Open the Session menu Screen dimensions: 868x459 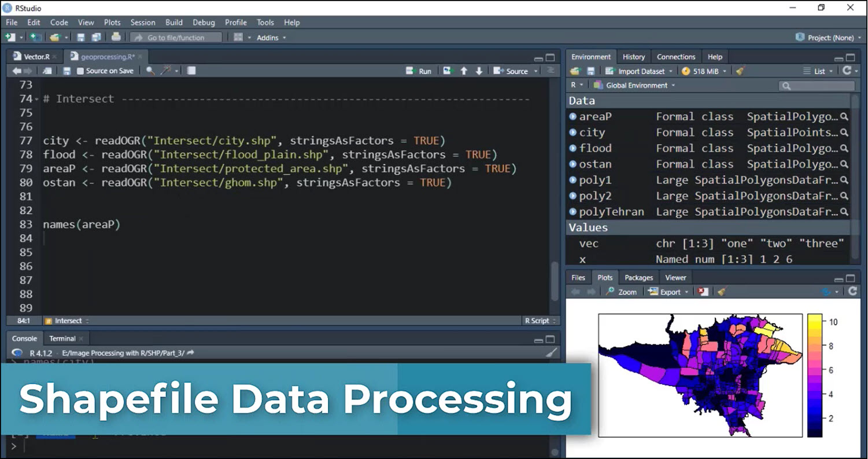[x=142, y=22]
